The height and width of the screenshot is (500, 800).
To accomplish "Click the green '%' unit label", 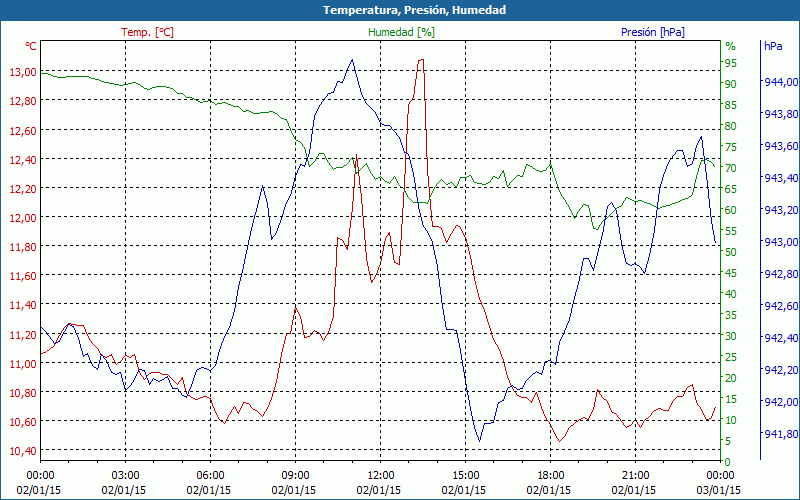I will 731,46.
